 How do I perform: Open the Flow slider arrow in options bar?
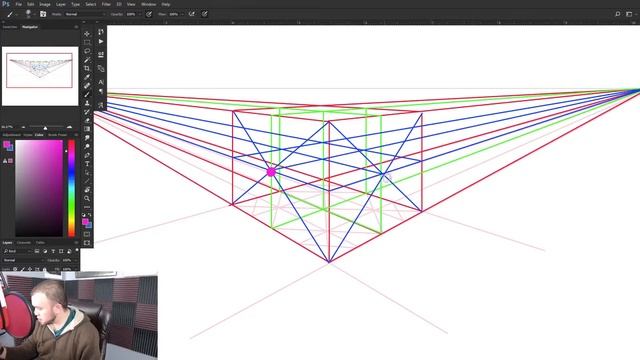click(x=182, y=14)
